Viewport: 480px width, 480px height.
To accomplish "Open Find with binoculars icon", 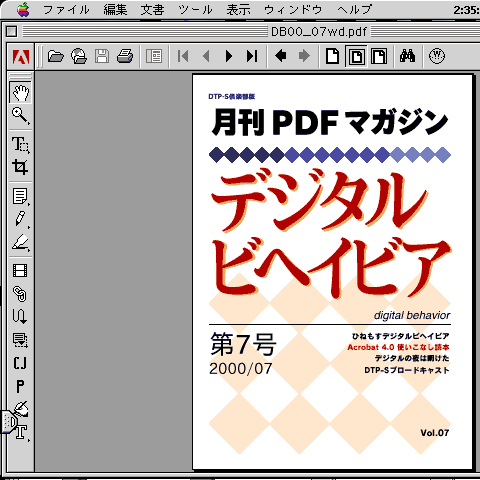I will [408, 56].
